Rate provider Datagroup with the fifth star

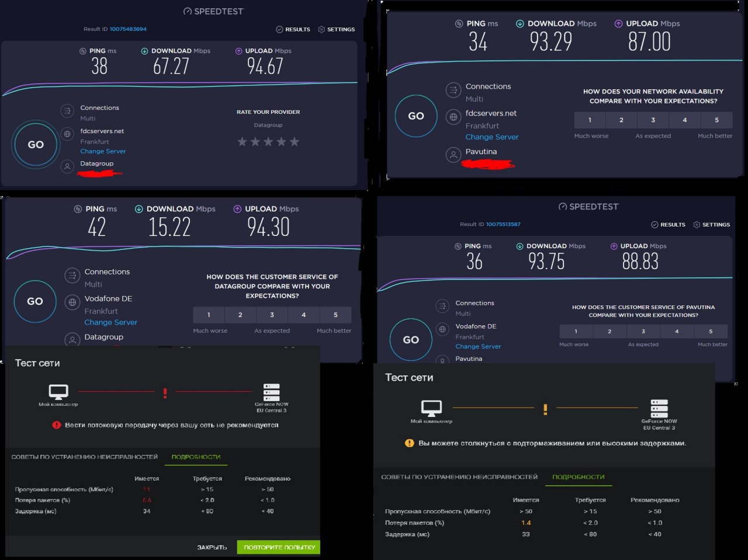click(295, 141)
